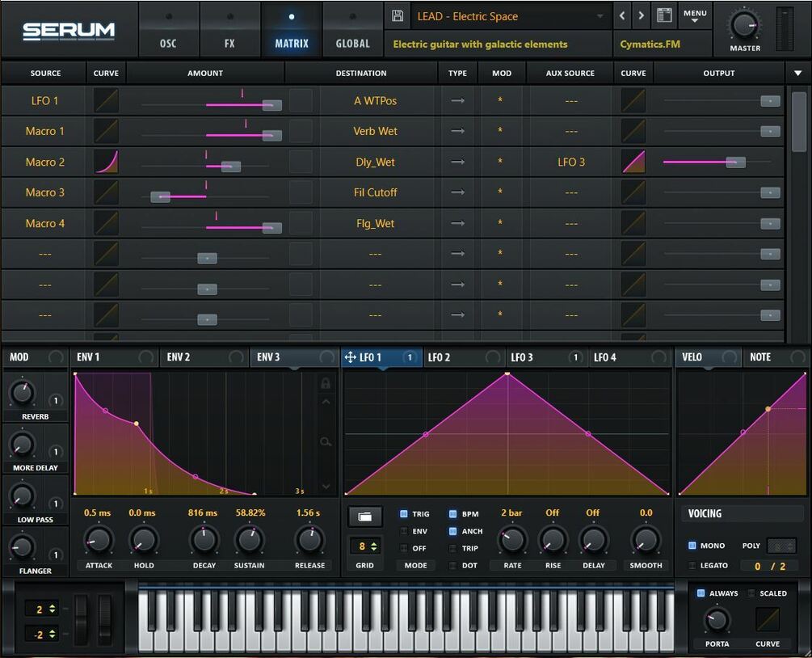Click the Reverb macro knob
812x658 pixels.
click(22, 393)
